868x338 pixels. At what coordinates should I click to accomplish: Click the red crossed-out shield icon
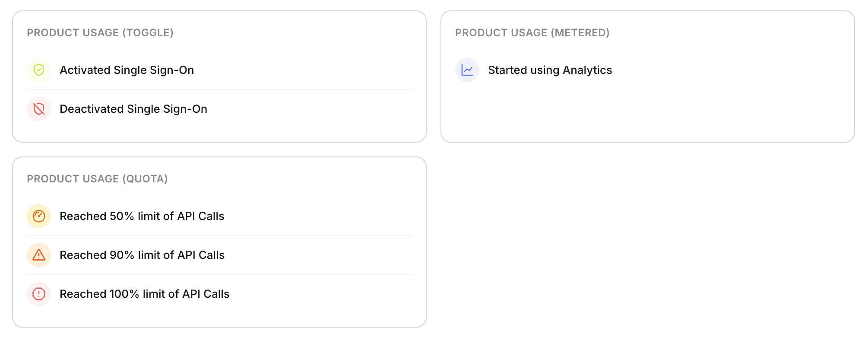coord(39,109)
